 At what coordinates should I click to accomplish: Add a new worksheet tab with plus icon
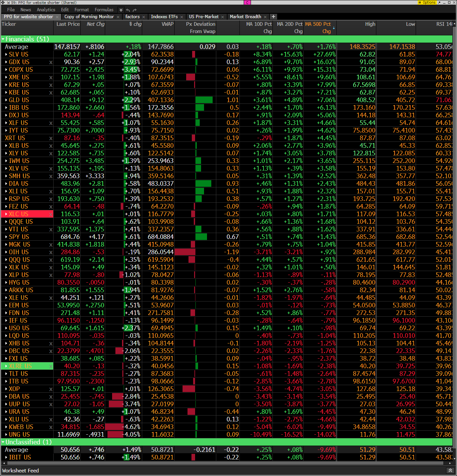(x=273, y=17)
